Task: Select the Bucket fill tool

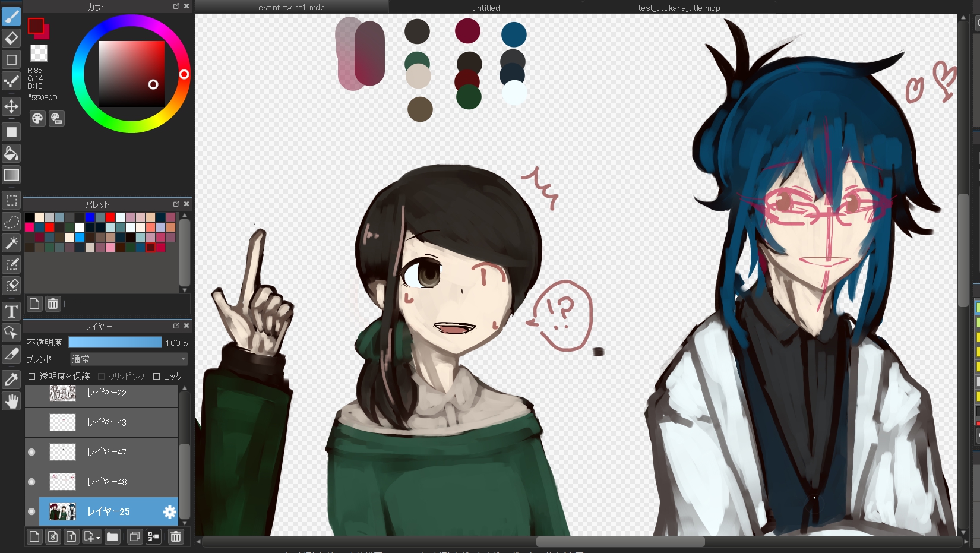Action: point(11,154)
